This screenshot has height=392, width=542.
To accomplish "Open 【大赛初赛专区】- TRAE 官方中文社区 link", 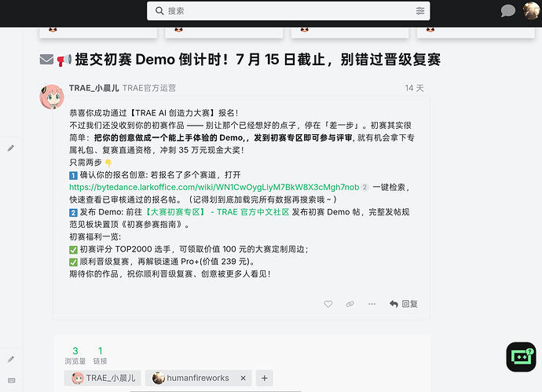I will (216, 212).
